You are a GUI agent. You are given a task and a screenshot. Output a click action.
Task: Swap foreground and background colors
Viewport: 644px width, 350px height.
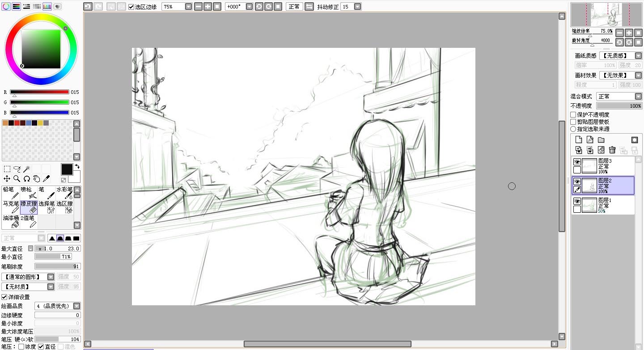click(76, 167)
